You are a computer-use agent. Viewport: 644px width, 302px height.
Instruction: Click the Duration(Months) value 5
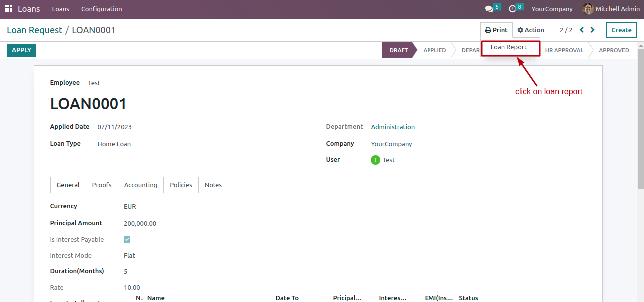pos(126,271)
